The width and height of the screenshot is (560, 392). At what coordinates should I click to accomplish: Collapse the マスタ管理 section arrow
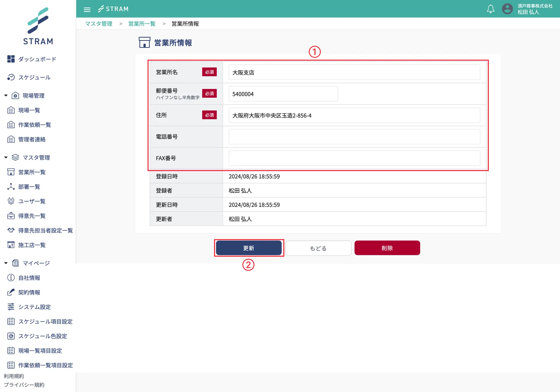coord(6,158)
